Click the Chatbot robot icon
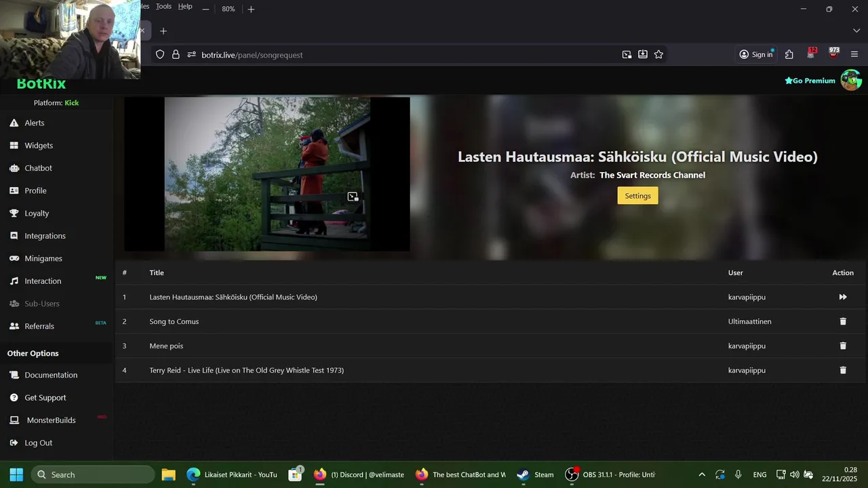 [x=14, y=168]
